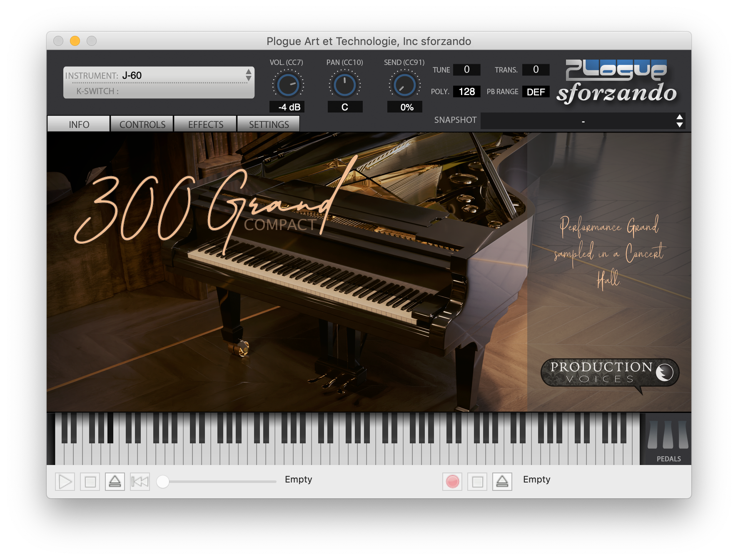
Task: Click the eject button beside the rewind control
Action: tap(115, 482)
